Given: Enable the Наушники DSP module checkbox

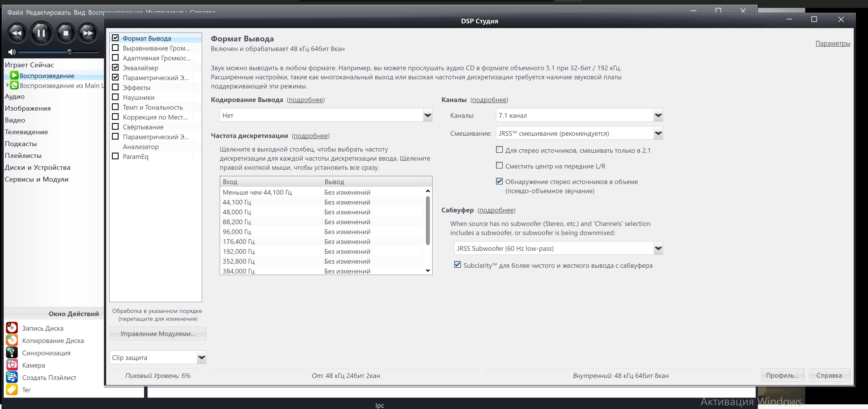Looking at the screenshot, I should coord(115,97).
